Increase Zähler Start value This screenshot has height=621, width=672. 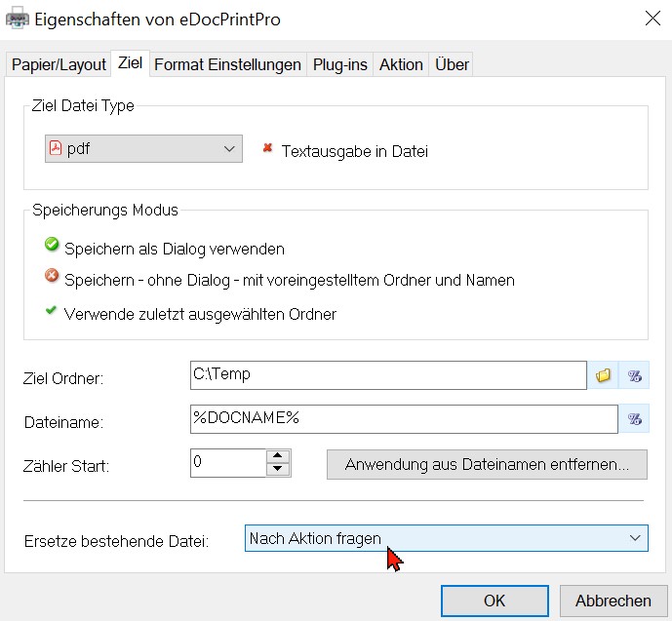click(278, 455)
